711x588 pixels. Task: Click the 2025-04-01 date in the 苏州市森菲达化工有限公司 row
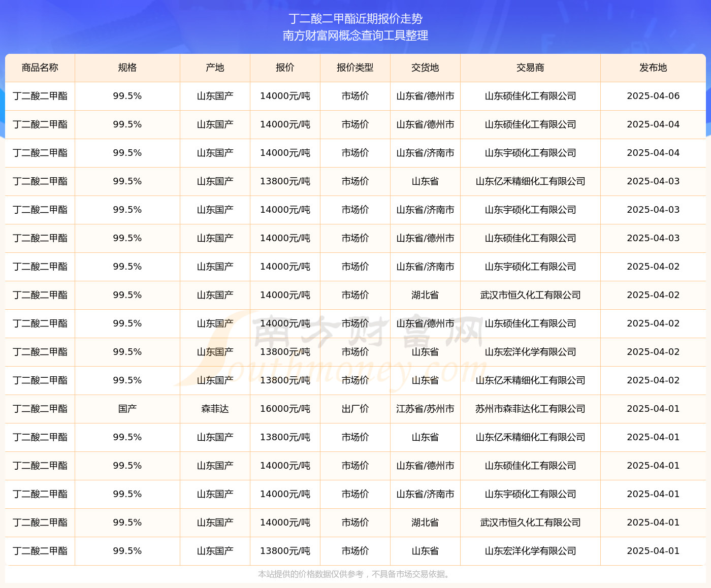[x=653, y=409]
